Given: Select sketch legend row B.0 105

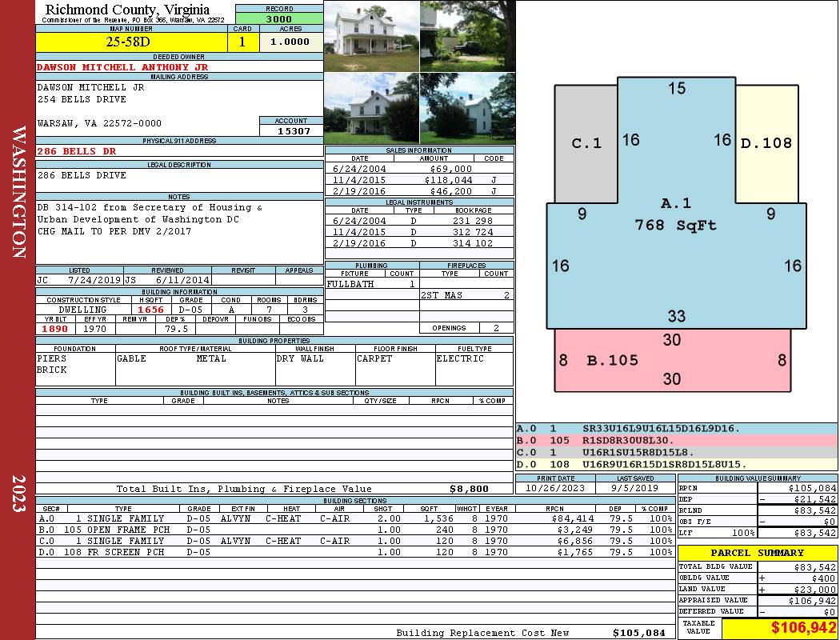Looking at the screenshot, I should tap(677, 440).
